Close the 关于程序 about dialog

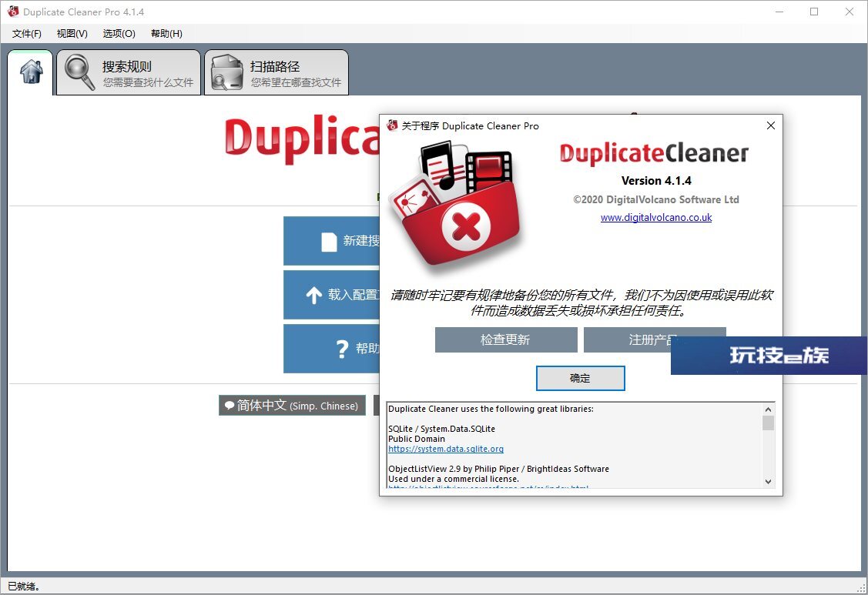(770, 125)
